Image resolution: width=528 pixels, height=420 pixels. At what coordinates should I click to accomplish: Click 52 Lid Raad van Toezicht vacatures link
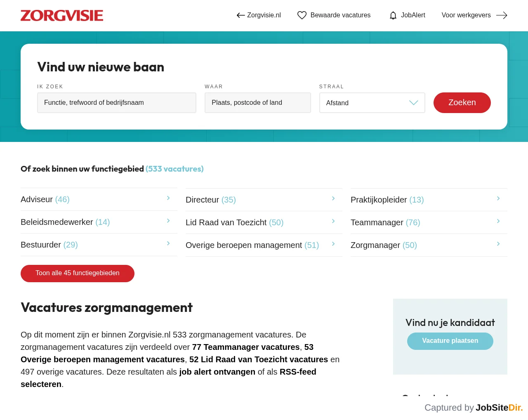[x=259, y=359]
